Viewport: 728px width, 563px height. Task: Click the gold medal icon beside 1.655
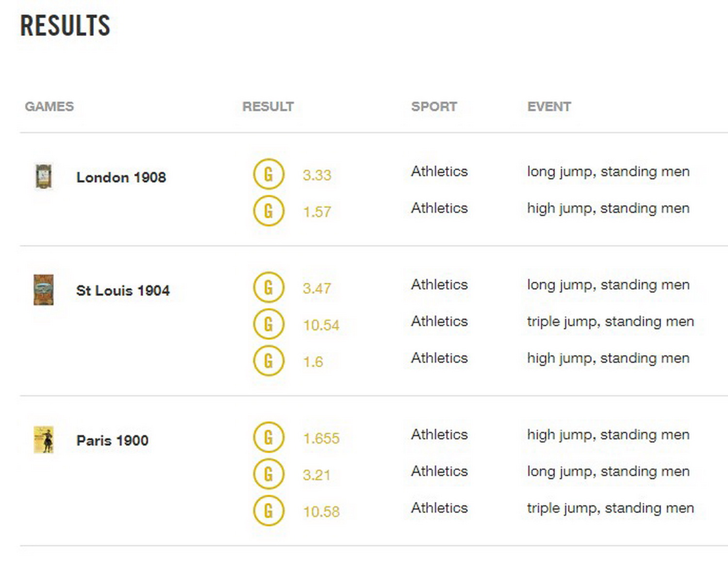point(268,437)
